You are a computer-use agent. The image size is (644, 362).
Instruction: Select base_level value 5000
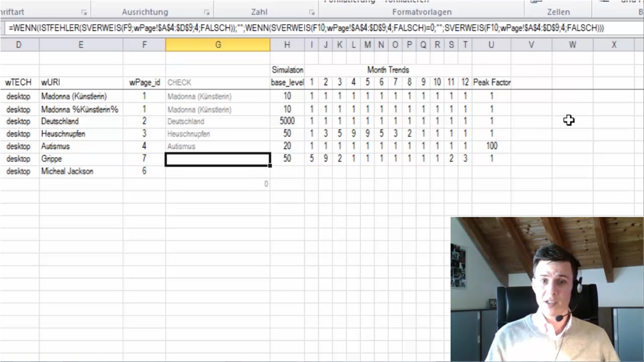(x=287, y=121)
